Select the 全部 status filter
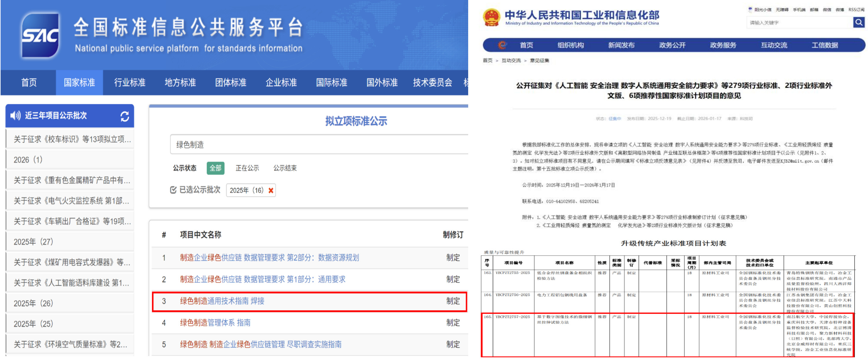 215,168
